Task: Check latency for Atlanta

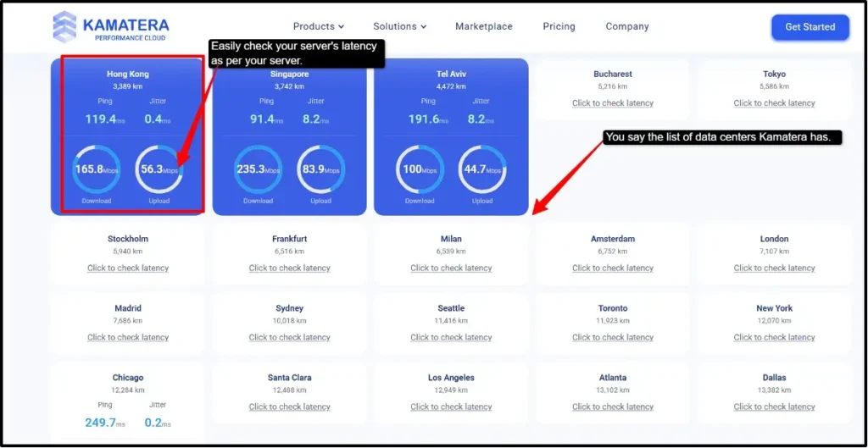Action: point(613,407)
